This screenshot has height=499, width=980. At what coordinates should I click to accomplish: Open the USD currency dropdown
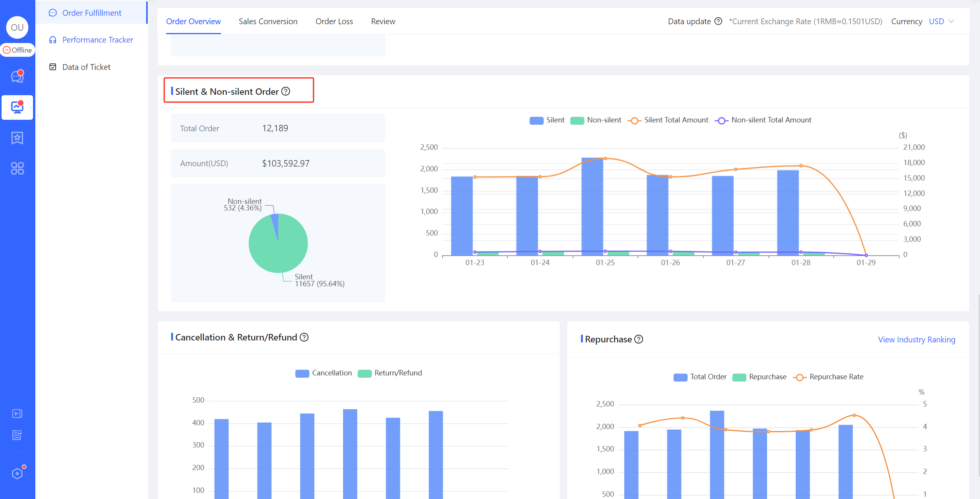tap(942, 21)
